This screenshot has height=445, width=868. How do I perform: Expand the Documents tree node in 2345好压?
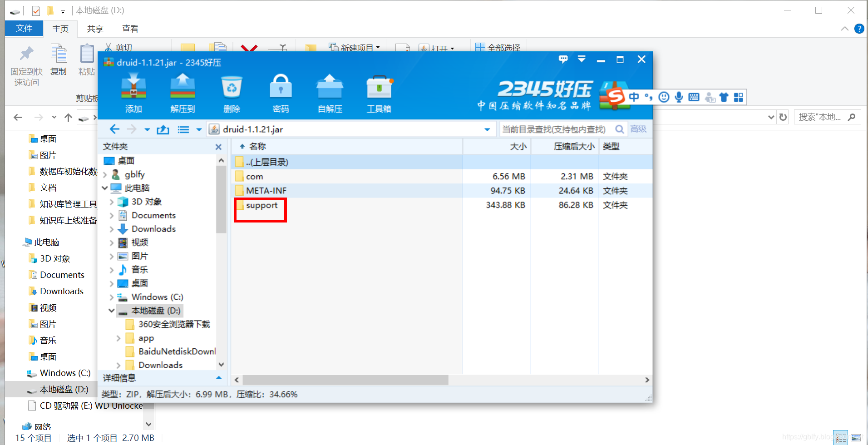(112, 216)
